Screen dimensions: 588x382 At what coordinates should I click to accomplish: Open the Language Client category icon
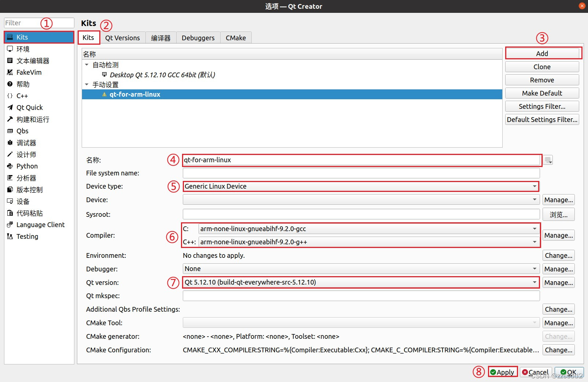coord(10,225)
